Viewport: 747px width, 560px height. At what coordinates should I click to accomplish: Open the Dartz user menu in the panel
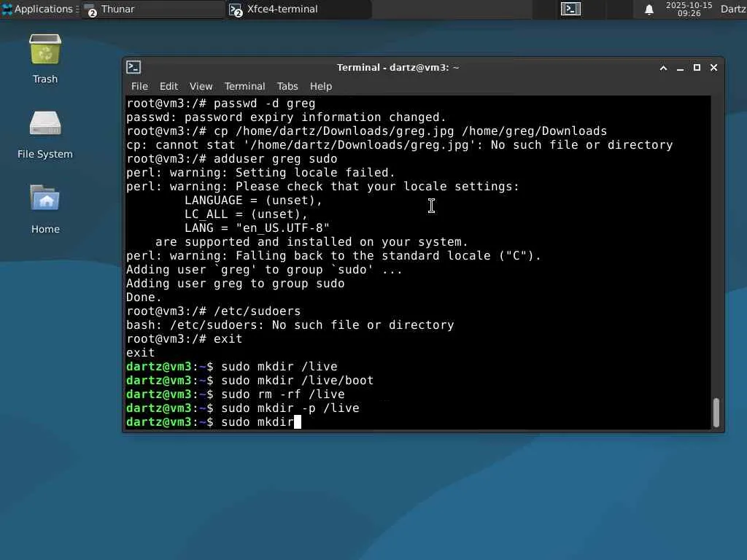click(733, 9)
